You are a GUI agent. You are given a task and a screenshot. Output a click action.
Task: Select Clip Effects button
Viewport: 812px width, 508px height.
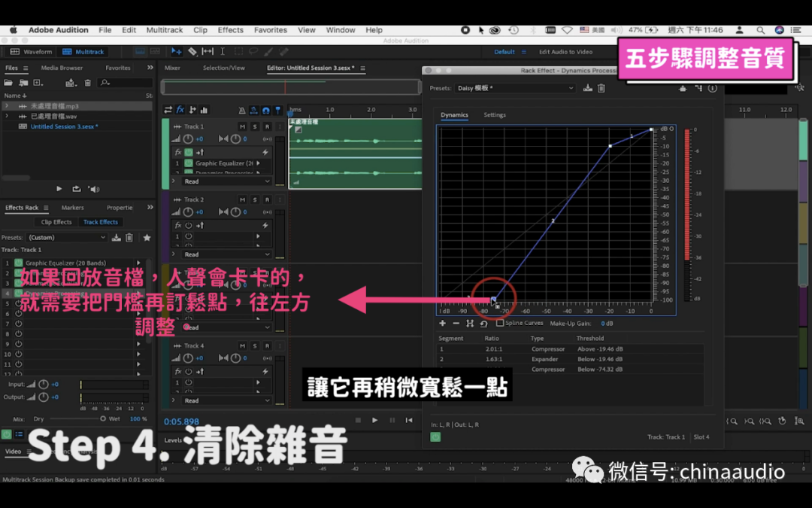pyautogui.click(x=56, y=222)
